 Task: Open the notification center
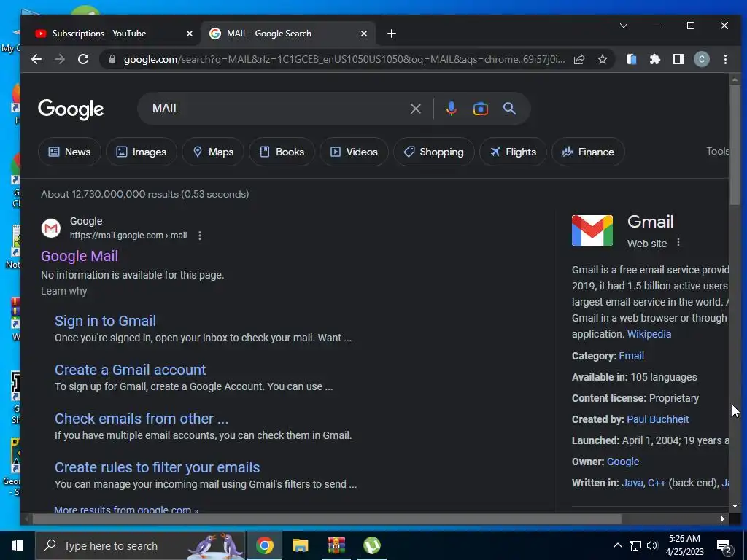724,546
